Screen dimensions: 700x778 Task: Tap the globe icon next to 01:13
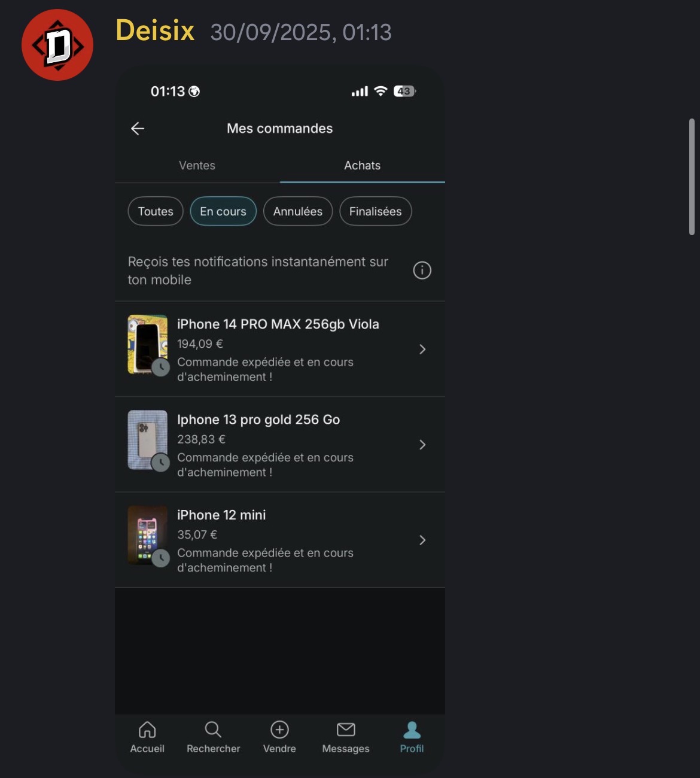click(x=194, y=92)
